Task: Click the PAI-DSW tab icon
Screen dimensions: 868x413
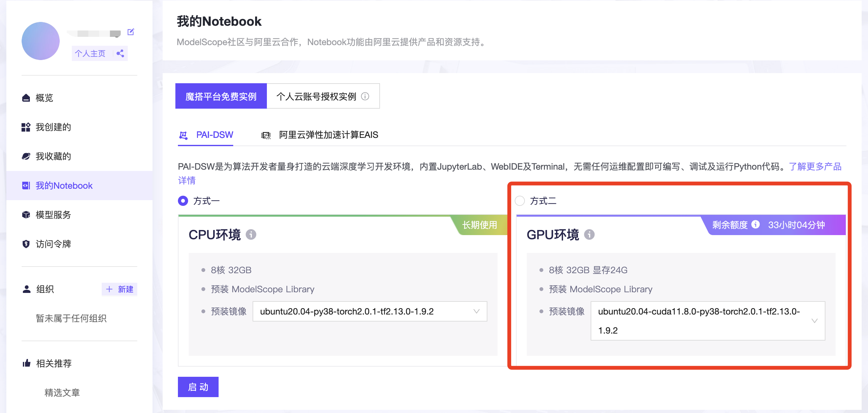Action: tap(183, 135)
